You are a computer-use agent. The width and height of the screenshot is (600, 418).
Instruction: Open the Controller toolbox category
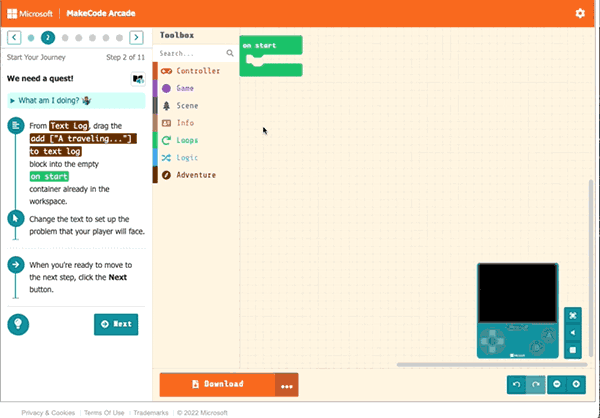tap(196, 71)
